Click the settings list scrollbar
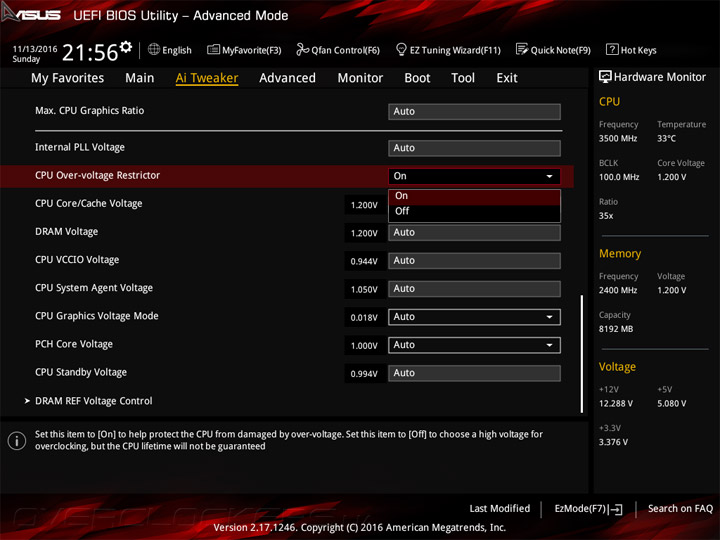This screenshot has width=720, height=540. click(582, 354)
